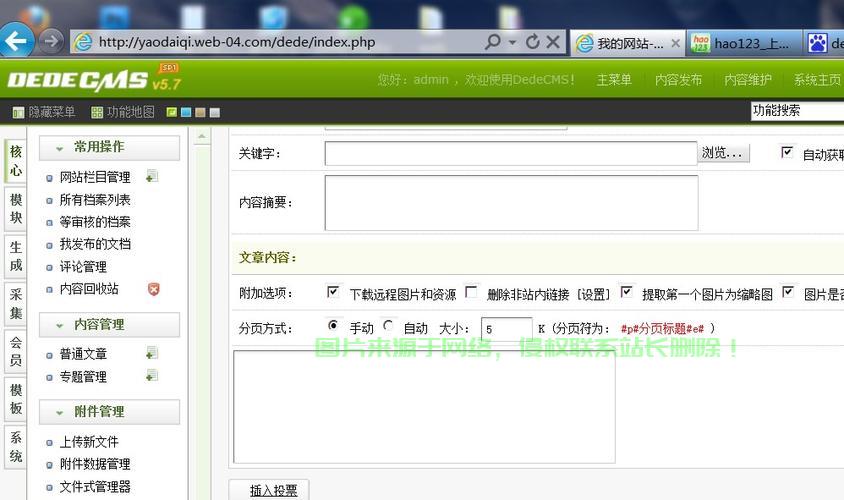The width and height of the screenshot is (844, 500).
Task: Click the browser forward arrow button
Action: click(51, 41)
